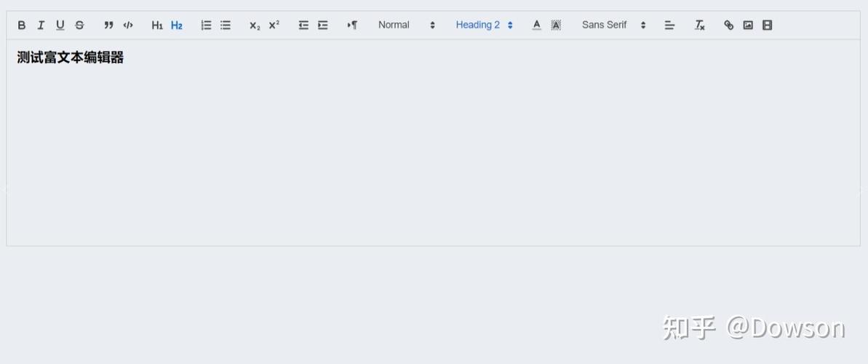Insert a blockquote
This screenshot has width=868, height=364.
point(108,25)
